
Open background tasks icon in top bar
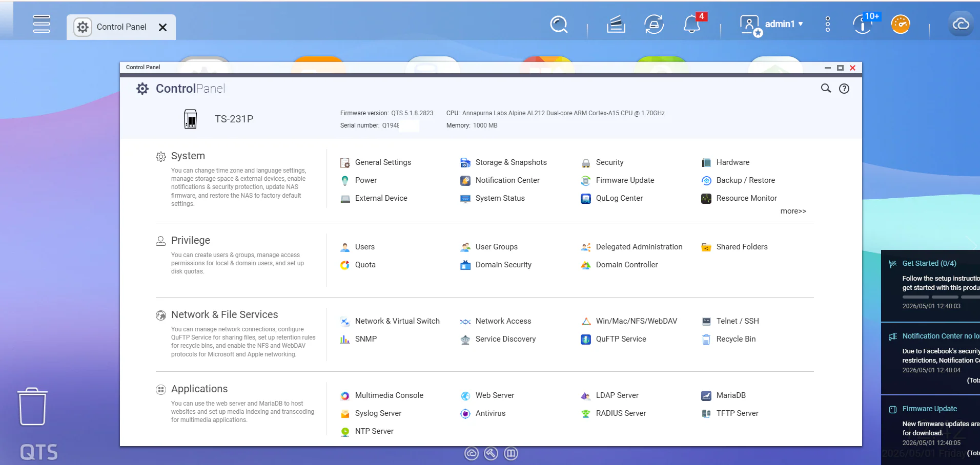point(616,24)
